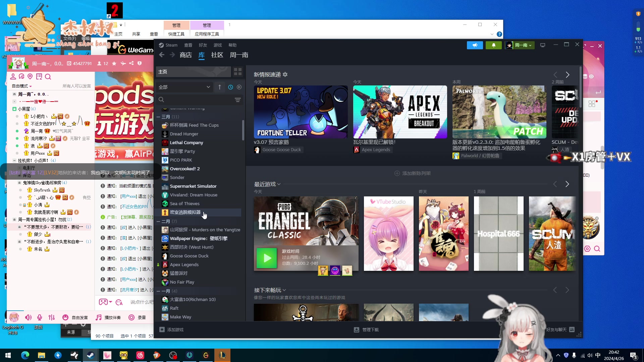Image resolution: width=644 pixels, height=362 pixels.
Task: Open Hospital 666 recent game tile
Action: point(498,234)
